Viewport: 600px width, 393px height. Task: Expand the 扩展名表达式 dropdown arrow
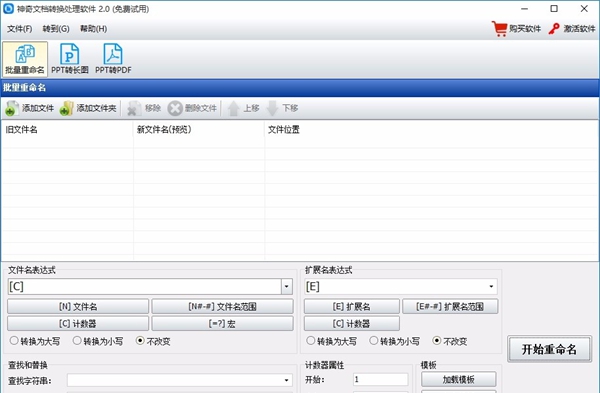point(491,287)
